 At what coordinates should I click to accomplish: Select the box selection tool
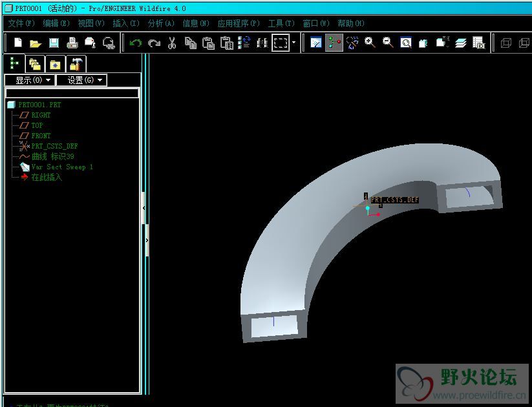281,43
